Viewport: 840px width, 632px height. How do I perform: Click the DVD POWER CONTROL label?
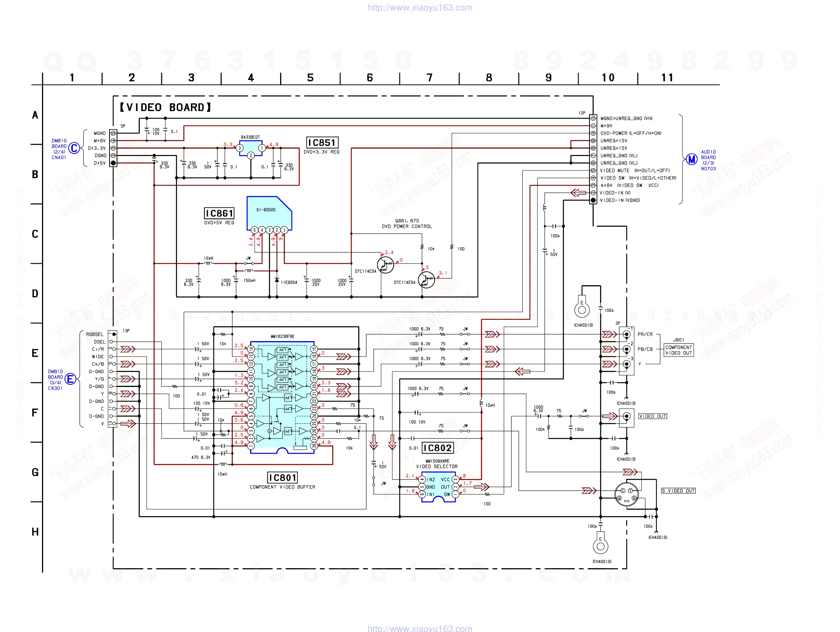pos(407,226)
